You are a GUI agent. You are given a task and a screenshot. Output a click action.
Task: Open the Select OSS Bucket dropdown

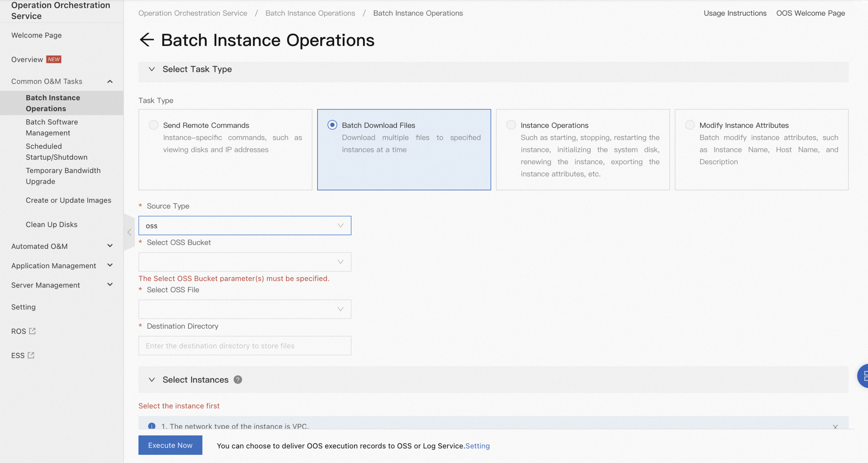(x=245, y=262)
